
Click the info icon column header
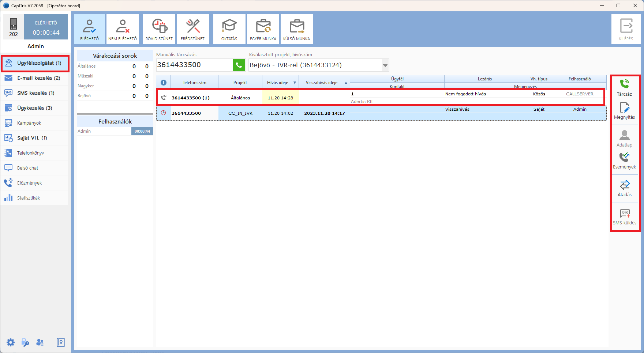pyautogui.click(x=164, y=83)
